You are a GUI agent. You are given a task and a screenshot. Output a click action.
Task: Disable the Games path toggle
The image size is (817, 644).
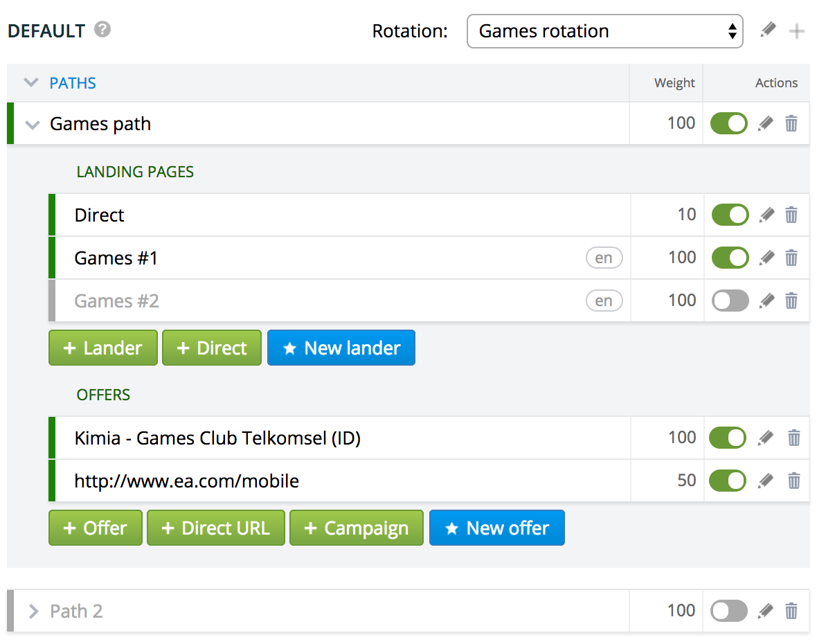pos(729,124)
